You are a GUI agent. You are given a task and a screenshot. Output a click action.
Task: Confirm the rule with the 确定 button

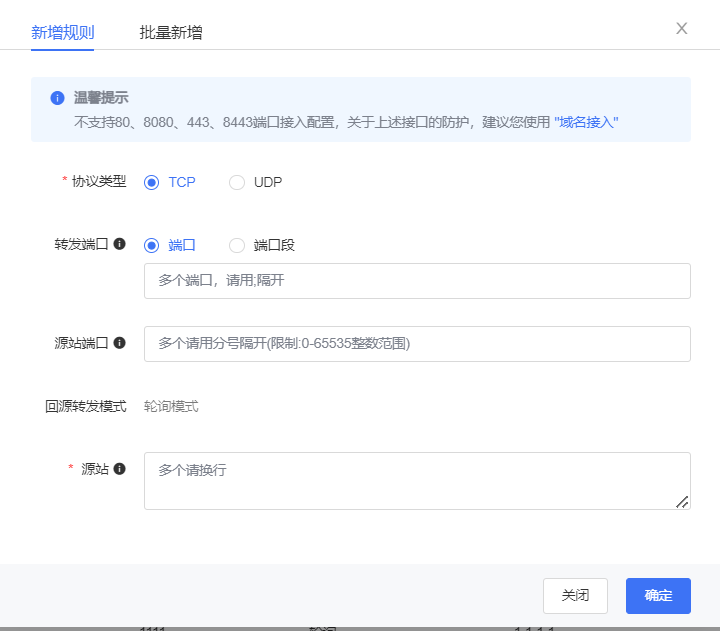tap(658, 596)
